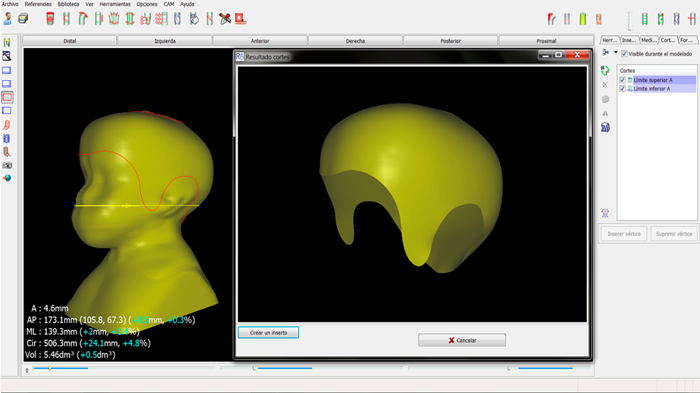Switch to the 'Medi...' panel tab
Image resolution: width=700 pixels, height=393 pixels.
[649, 40]
